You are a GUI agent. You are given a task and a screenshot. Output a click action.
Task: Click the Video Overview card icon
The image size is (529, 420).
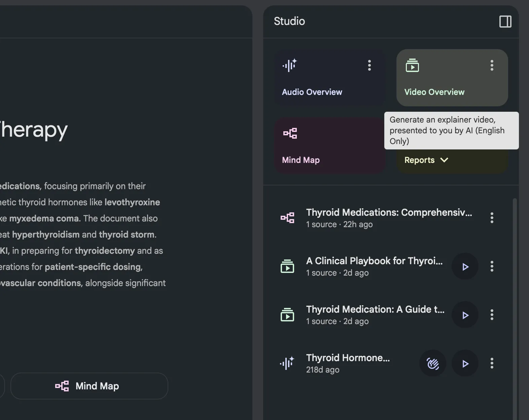click(x=412, y=66)
